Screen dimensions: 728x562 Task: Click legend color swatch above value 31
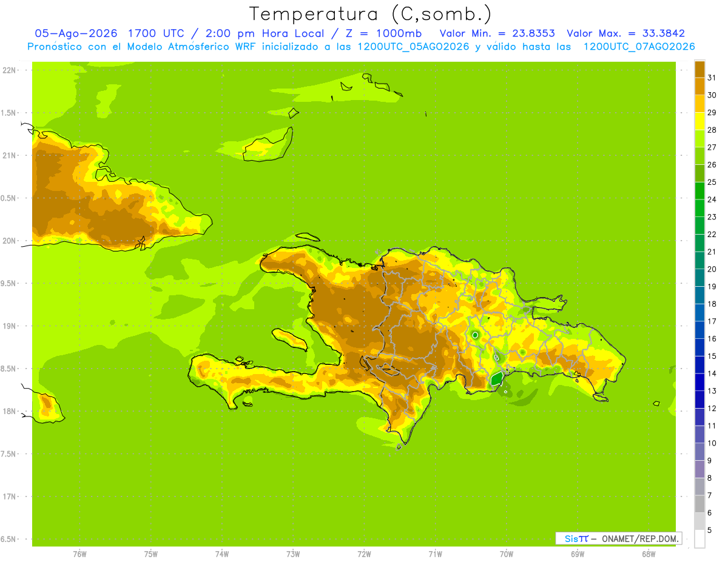pos(699,69)
